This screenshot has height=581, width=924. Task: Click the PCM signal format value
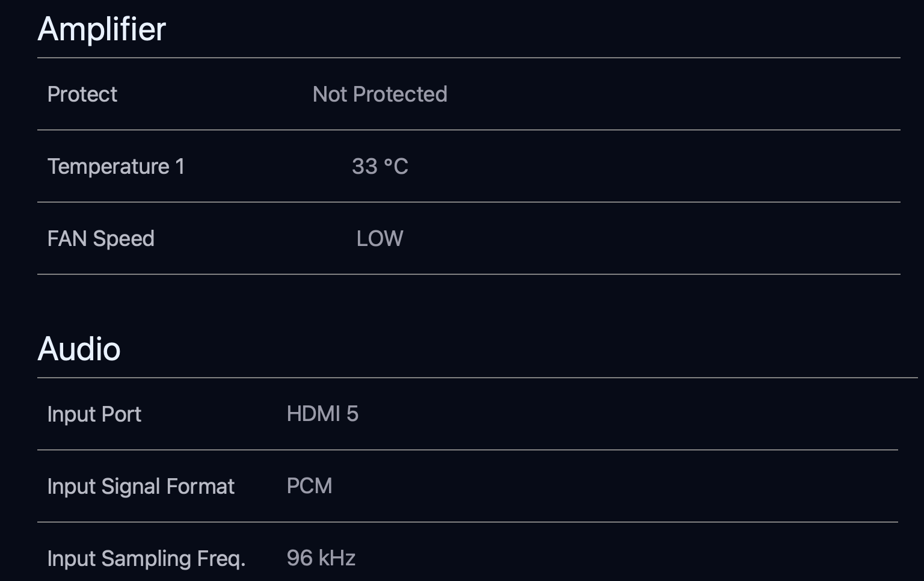pos(309,486)
